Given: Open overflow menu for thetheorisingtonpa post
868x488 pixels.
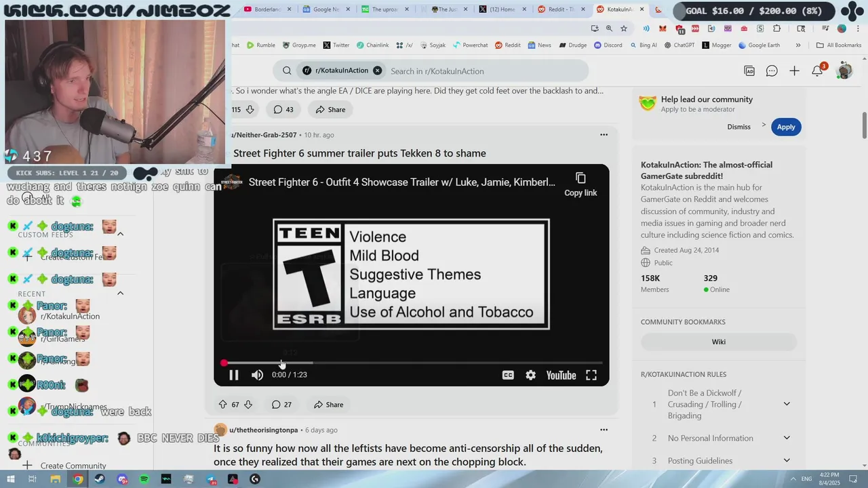Looking at the screenshot, I should pyautogui.click(x=604, y=430).
